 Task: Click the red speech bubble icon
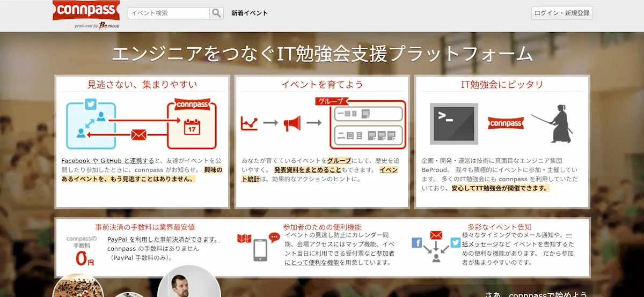[x=274, y=236]
